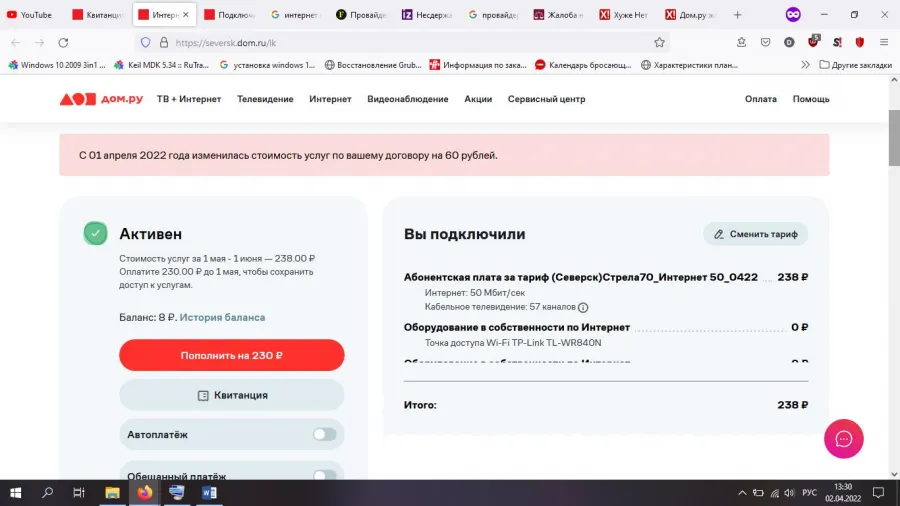The image size is (900, 506).
Task: Open the Квитанция receipt
Action: click(x=232, y=395)
